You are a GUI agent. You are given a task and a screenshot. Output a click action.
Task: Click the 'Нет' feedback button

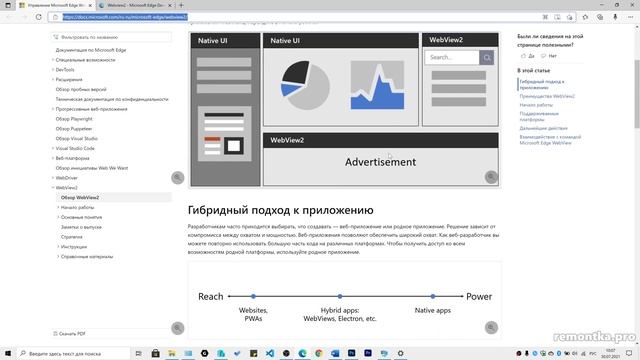point(549,56)
